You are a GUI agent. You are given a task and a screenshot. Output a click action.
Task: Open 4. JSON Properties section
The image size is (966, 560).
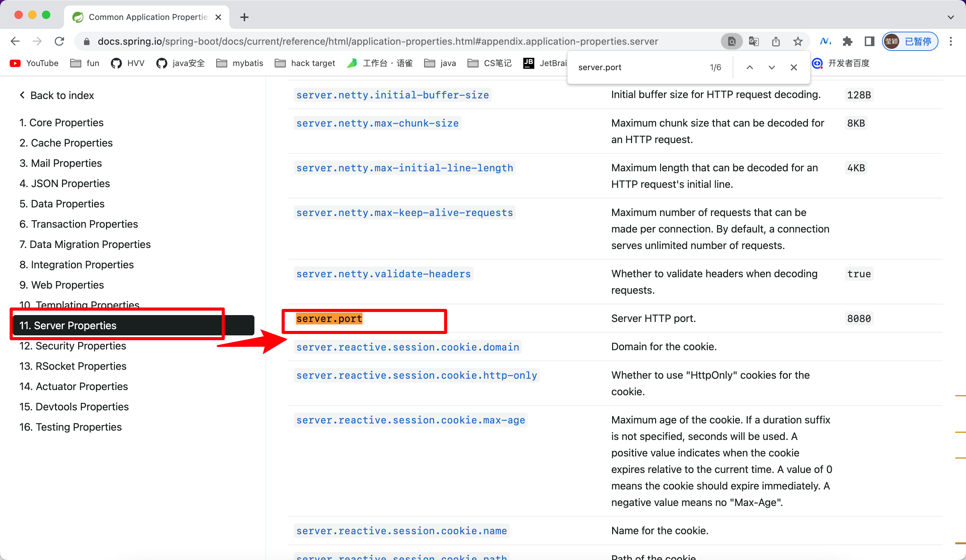(65, 183)
